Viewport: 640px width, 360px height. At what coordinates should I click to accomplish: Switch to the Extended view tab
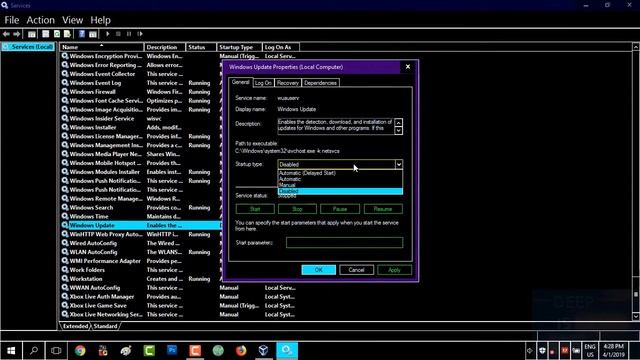(76, 326)
